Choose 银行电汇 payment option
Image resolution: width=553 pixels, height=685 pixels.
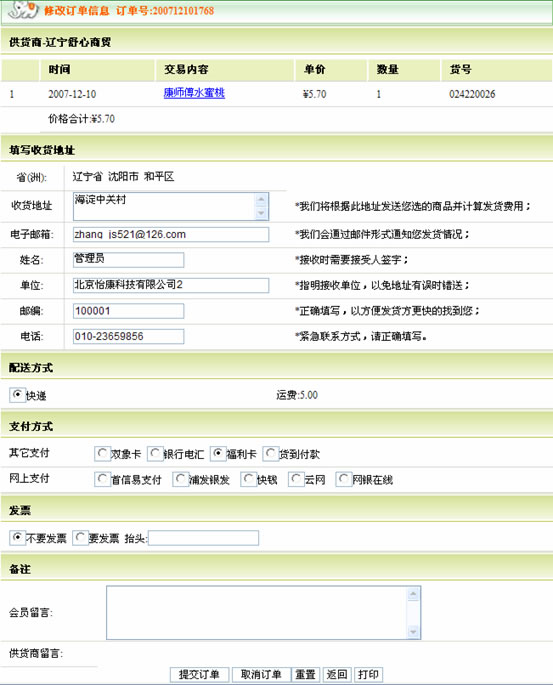click(x=155, y=453)
